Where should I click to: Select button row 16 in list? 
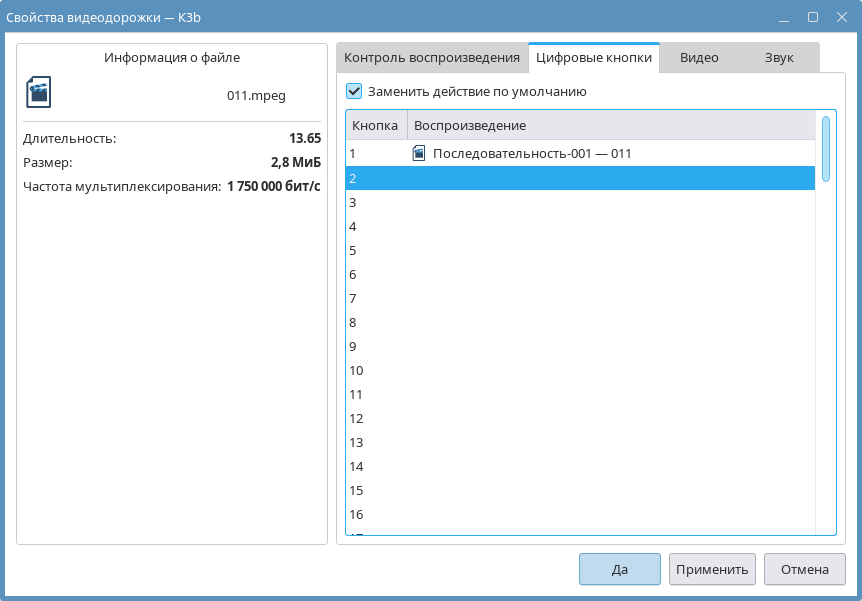(x=580, y=514)
